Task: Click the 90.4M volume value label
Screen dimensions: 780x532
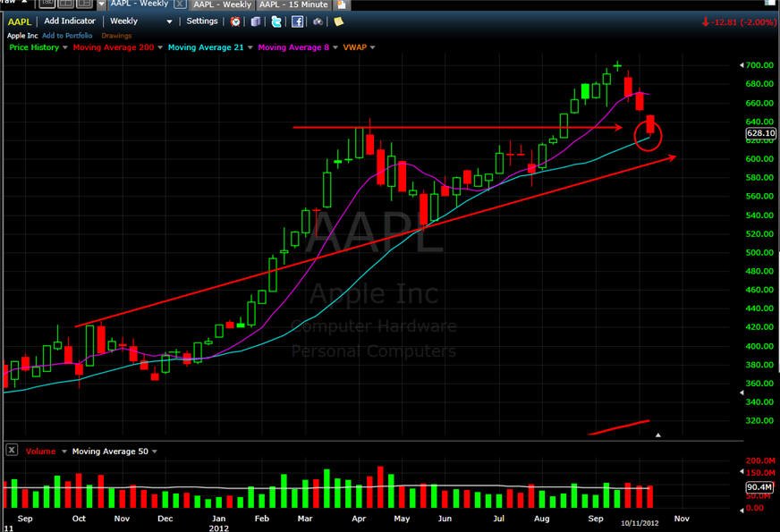Action: pyautogui.click(x=759, y=487)
